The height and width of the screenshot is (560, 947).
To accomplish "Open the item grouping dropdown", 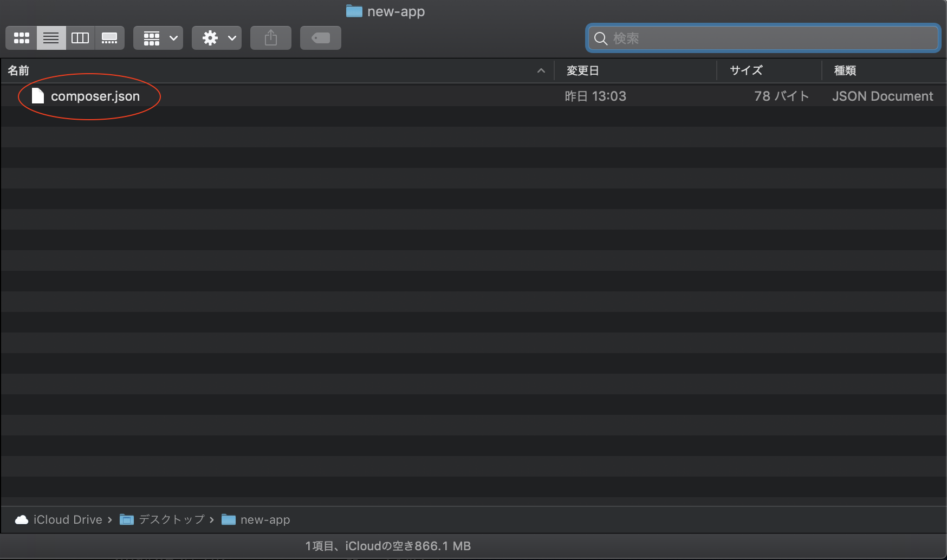I will (x=158, y=38).
